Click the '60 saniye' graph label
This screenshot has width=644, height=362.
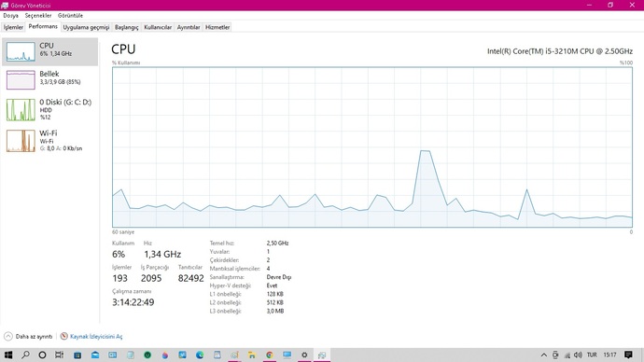pyautogui.click(x=123, y=232)
